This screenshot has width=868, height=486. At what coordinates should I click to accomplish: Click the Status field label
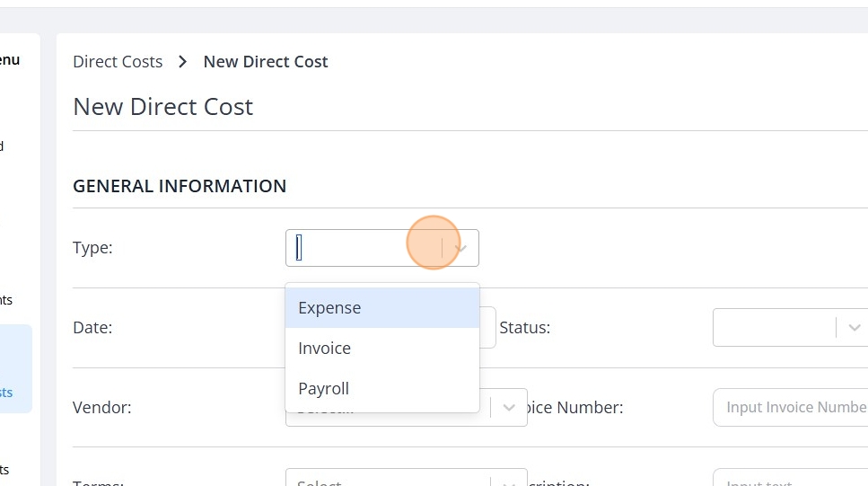tap(524, 328)
